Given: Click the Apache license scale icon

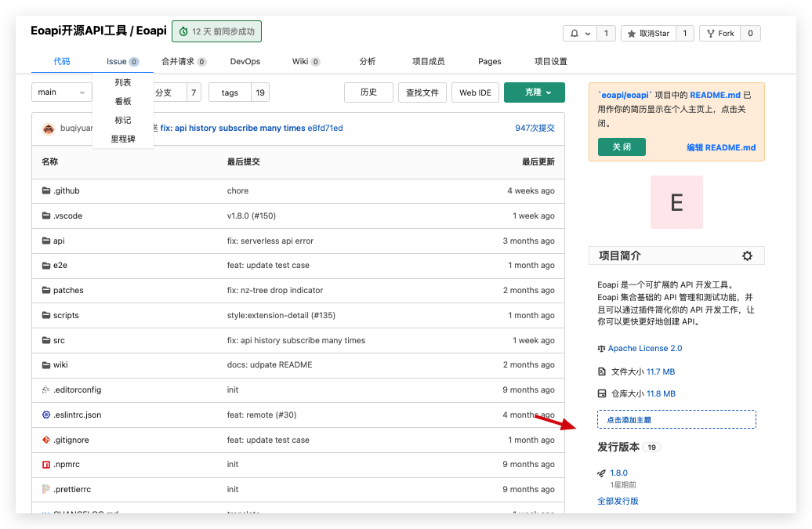Looking at the screenshot, I should tap(601, 348).
